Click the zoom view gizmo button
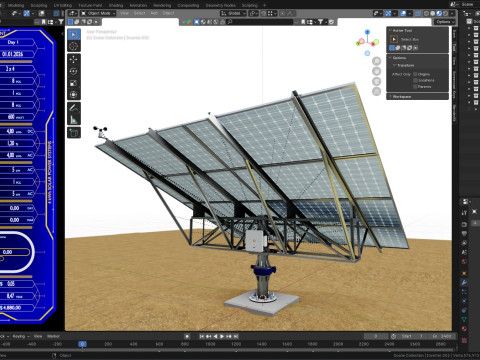This screenshot has width=480, height=360. (376, 61)
